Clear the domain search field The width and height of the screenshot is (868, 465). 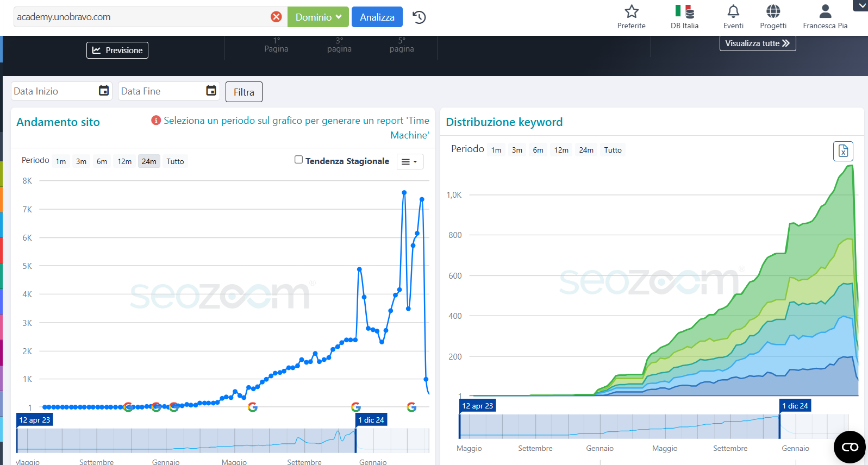pyautogui.click(x=276, y=17)
